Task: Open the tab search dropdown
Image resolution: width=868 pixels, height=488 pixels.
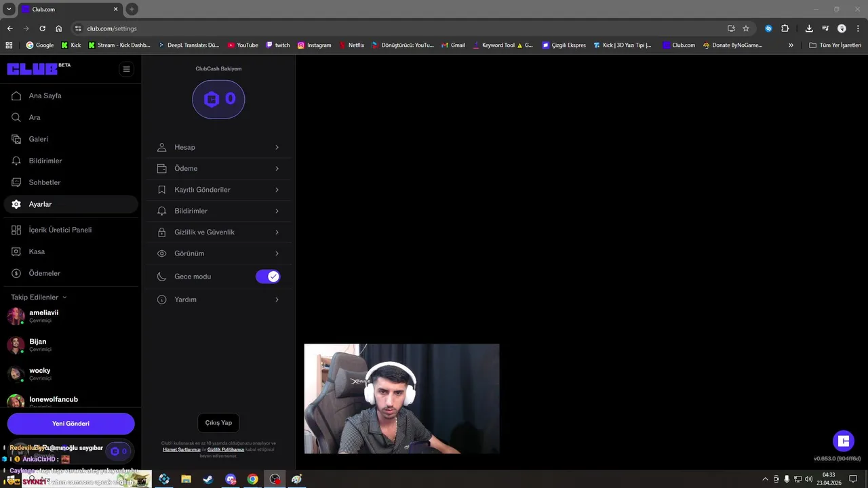Action: (x=9, y=9)
